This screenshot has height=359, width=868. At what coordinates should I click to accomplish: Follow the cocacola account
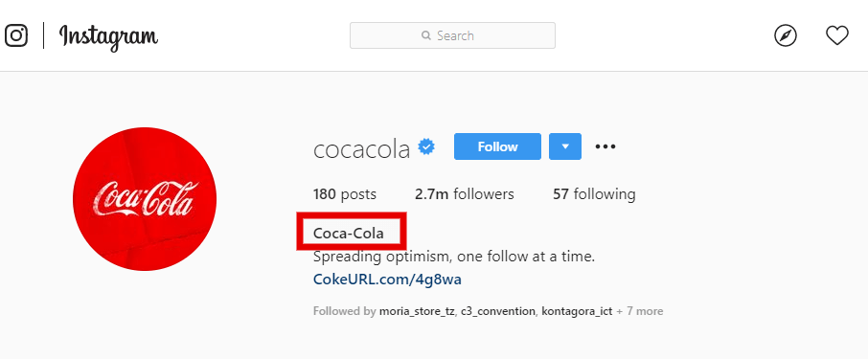(497, 146)
